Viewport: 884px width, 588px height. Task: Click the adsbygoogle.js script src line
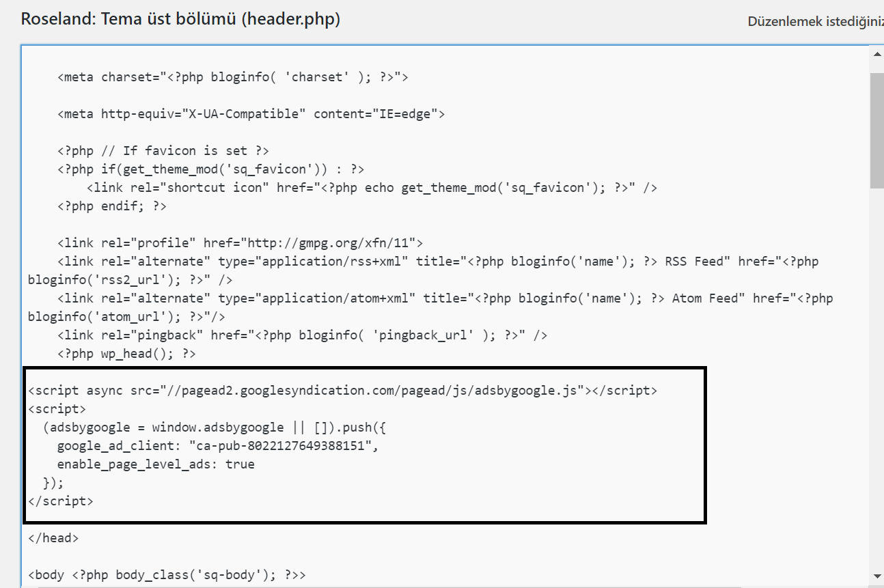(x=342, y=391)
